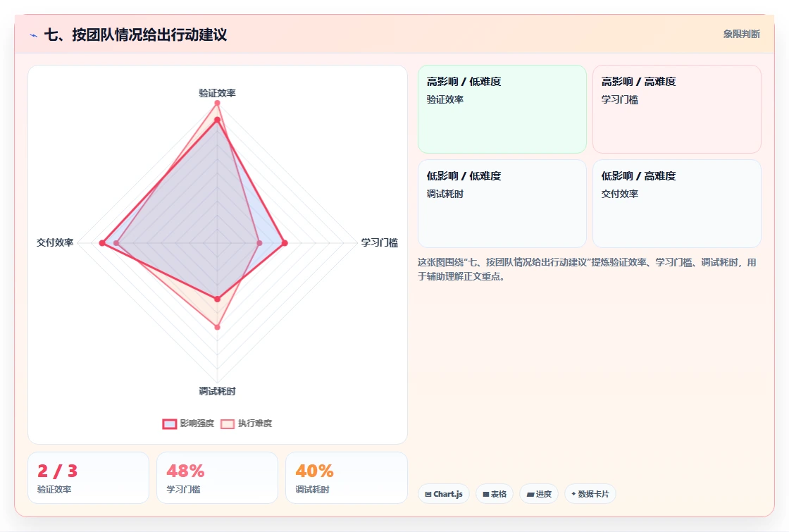The width and height of the screenshot is (789, 532).
Task: Click the 进度 chip
Action: [539, 494]
